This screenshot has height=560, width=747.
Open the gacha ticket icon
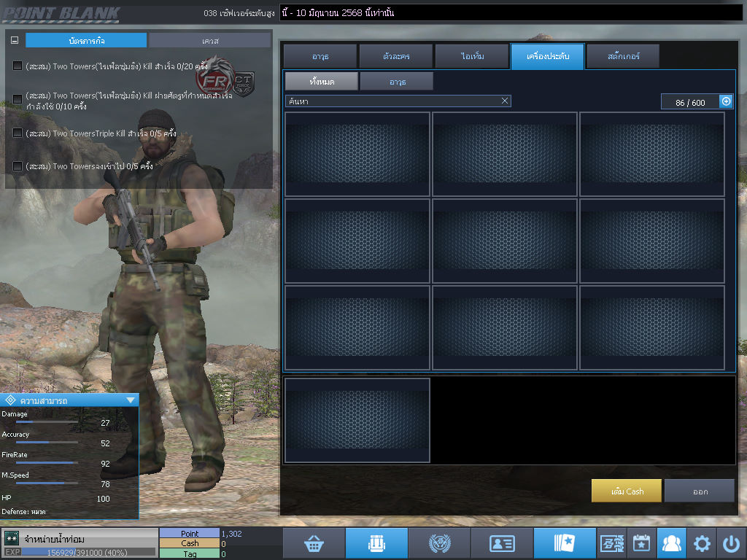pyautogui.click(x=612, y=542)
